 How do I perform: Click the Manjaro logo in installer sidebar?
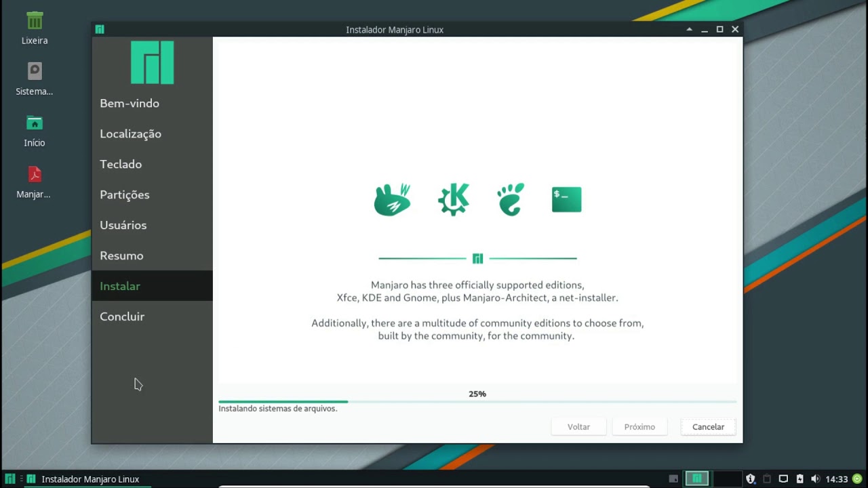tap(153, 62)
